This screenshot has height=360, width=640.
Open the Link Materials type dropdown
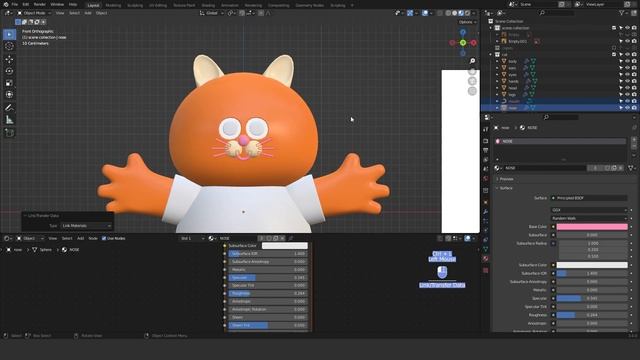[87, 226]
